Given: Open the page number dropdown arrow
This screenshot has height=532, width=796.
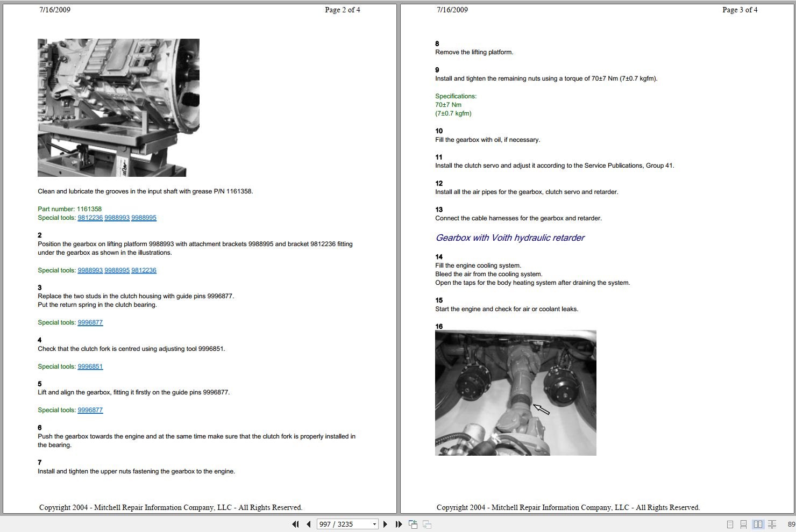Looking at the screenshot, I should pyautogui.click(x=374, y=524).
